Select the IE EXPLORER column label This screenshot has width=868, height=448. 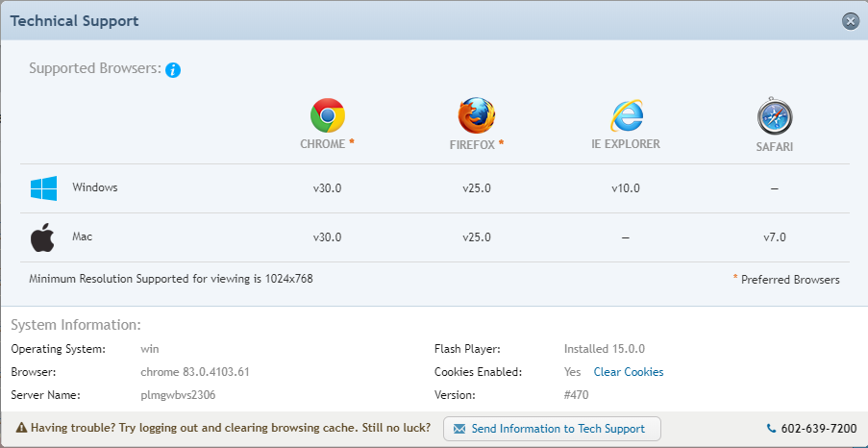click(626, 144)
